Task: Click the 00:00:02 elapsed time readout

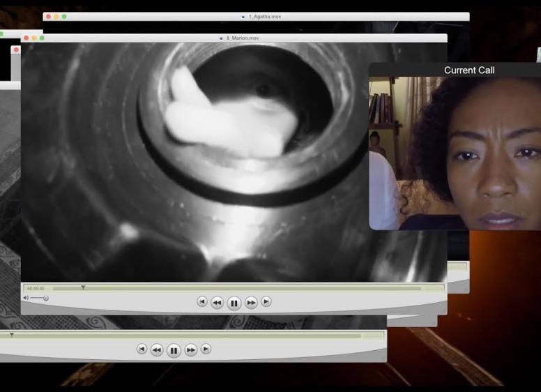Action: (x=36, y=289)
